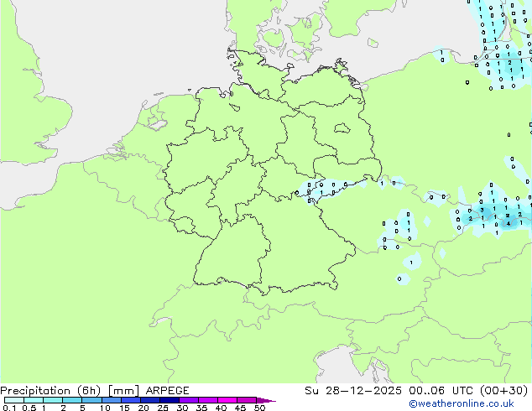Viewport: 532px width, 411px height.
Task: Click the '35' legend scale label
Action: pyautogui.click(x=201, y=408)
